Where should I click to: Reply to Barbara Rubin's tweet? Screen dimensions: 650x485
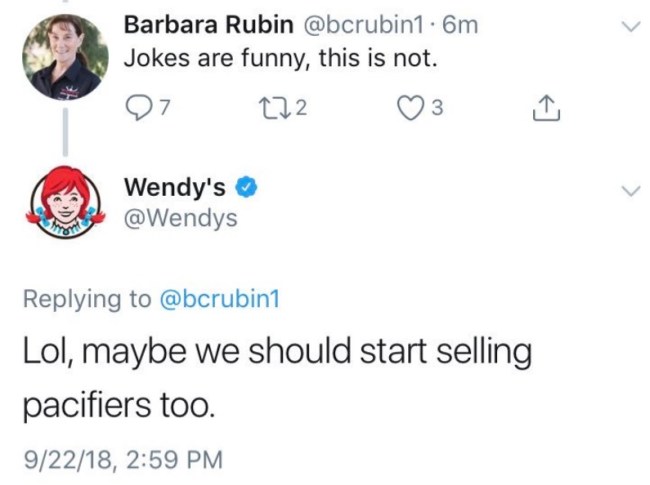tap(135, 106)
